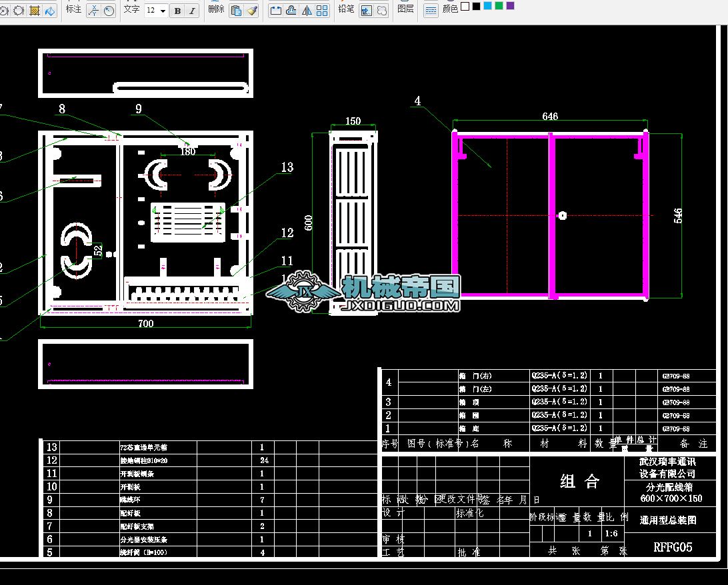Open the four-square array tool

pyautogui.click(x=323, y=10)
